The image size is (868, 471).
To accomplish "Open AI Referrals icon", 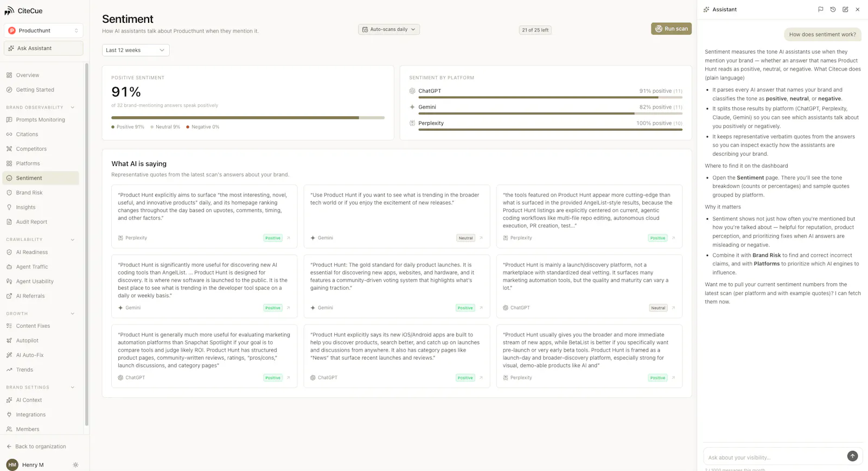I will 9,296.
